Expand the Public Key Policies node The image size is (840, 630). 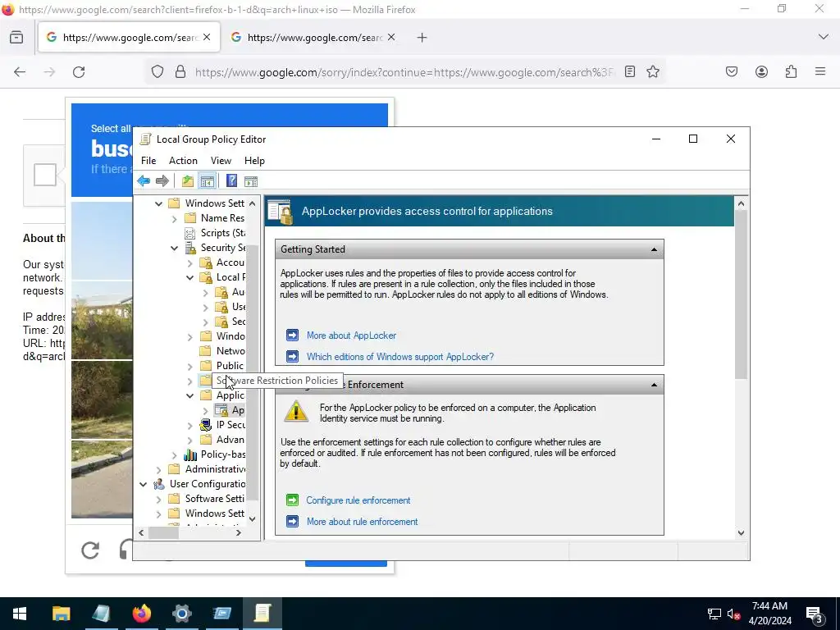pyautogui.click(x=189, y=367)
